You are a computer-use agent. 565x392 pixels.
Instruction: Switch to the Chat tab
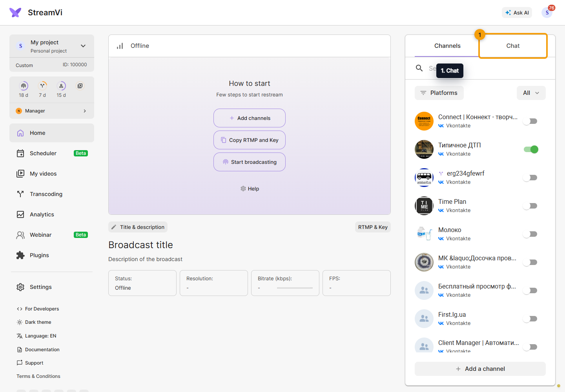(513, 46)
